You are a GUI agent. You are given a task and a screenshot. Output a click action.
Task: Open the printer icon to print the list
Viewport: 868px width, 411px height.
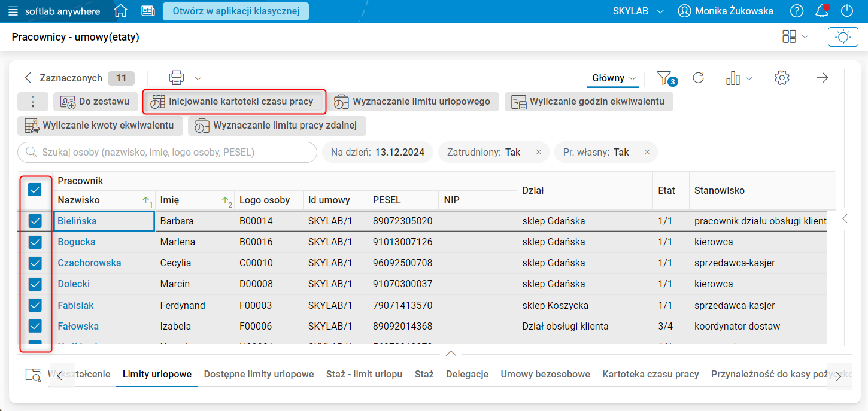point(176,78)
